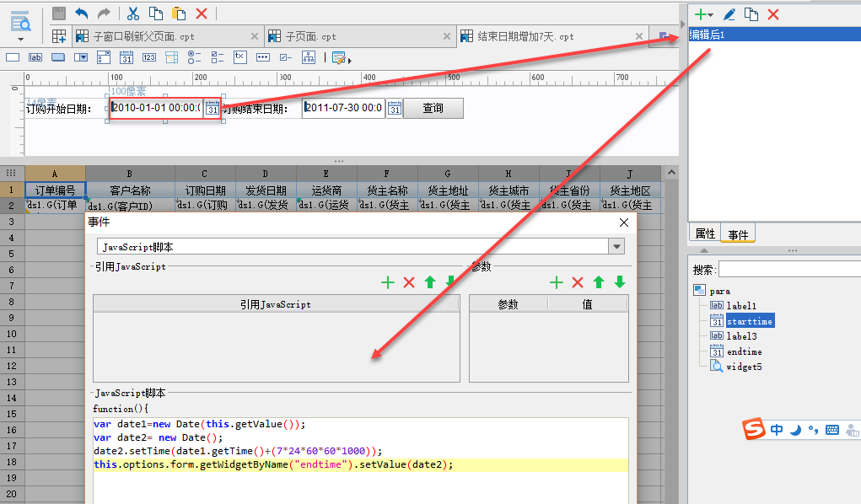The height and width of the screenshot is (504, 861).
Task: Select the text field widget icon
Action: click(12, 57)
